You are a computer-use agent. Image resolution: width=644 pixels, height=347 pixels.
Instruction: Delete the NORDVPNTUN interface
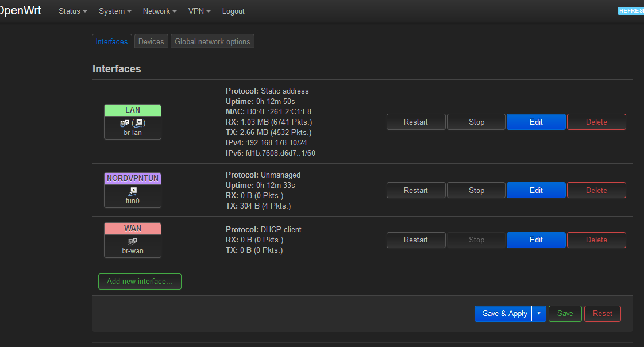pyautogui.click(x=596, y=190)
